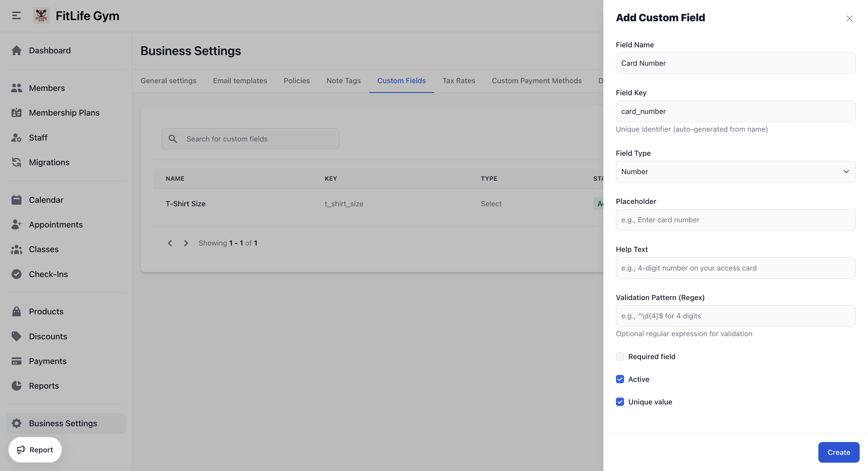Select the Discounts sidebar icon
This screenshot has width=868, height=471.
pyautogui.click(x=16, y=336)
